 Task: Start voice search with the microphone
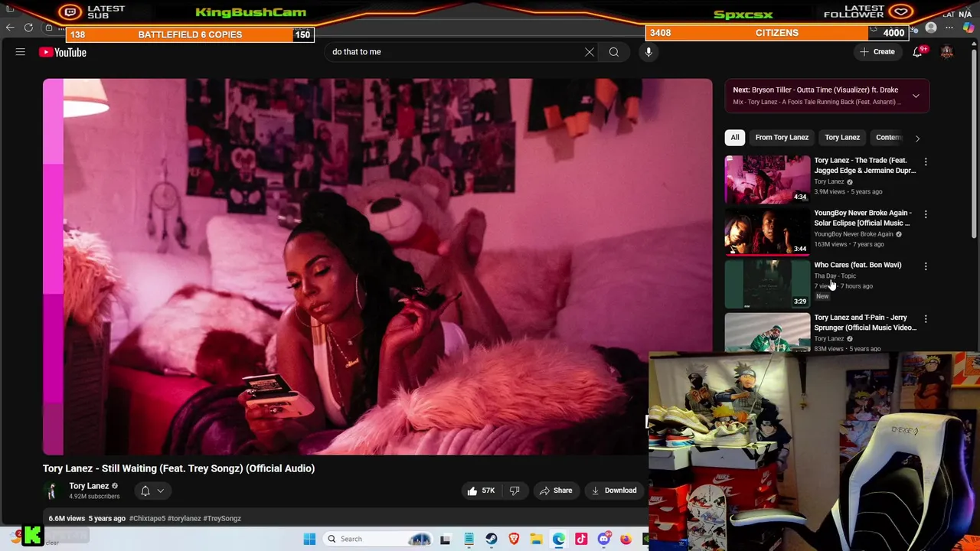(x=648, y=52)
